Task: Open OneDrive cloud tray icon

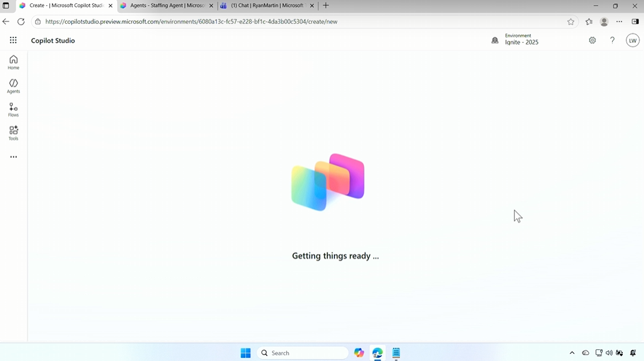Action: [586, 353]
